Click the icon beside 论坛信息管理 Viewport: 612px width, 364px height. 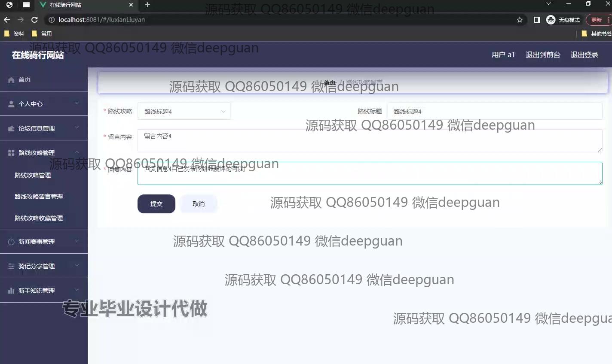pyautogui.click(x=11, y=128)
